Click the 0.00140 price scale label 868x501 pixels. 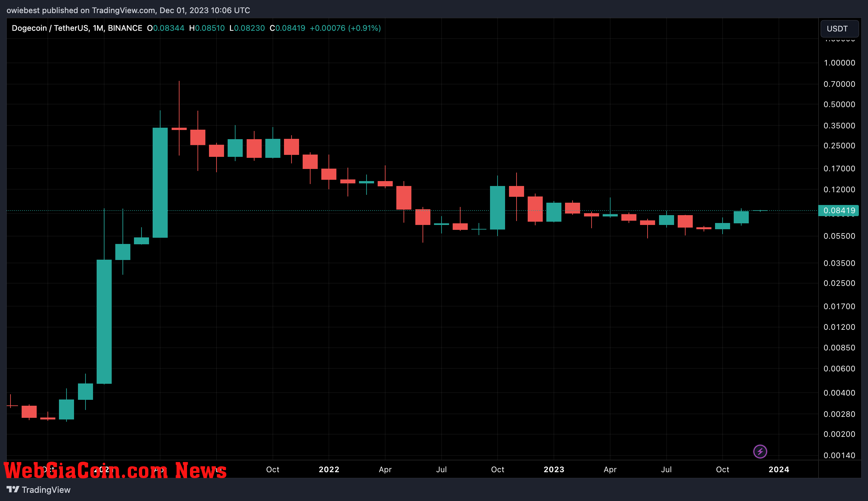[839, 455]
